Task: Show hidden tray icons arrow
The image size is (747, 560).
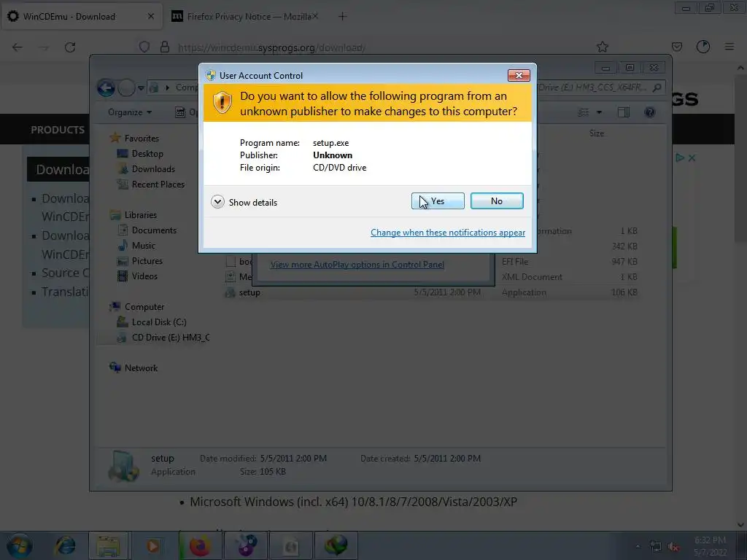Action: pyautogui.click(x=638, y=547)
